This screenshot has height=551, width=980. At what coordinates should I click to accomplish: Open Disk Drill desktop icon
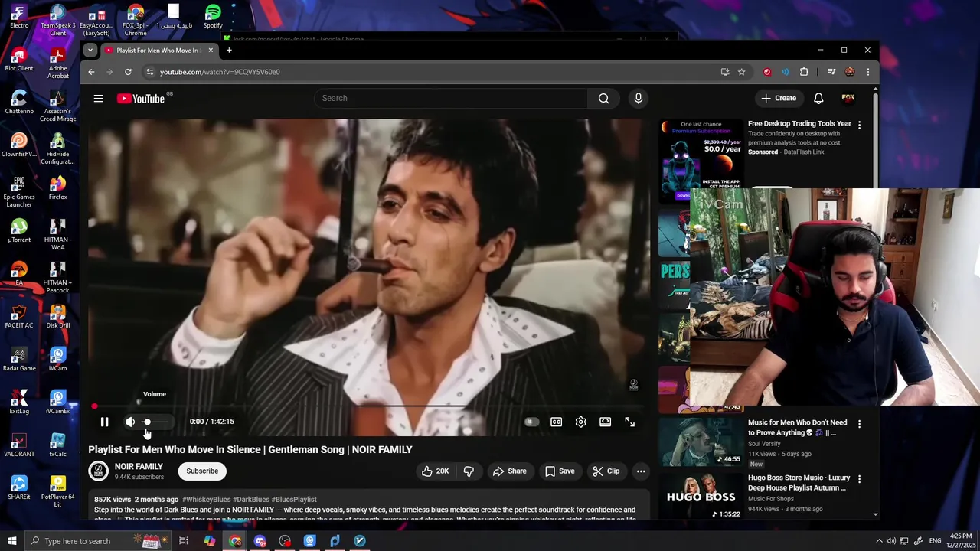coord(57,316)
